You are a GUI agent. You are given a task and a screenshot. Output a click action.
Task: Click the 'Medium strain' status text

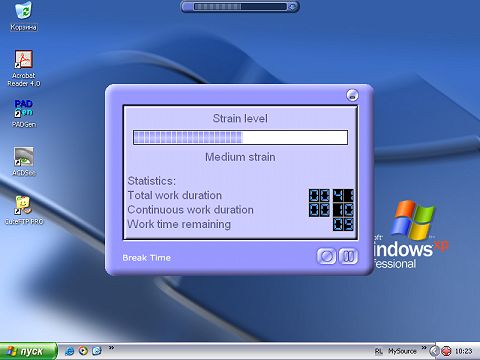coord(240,157)
